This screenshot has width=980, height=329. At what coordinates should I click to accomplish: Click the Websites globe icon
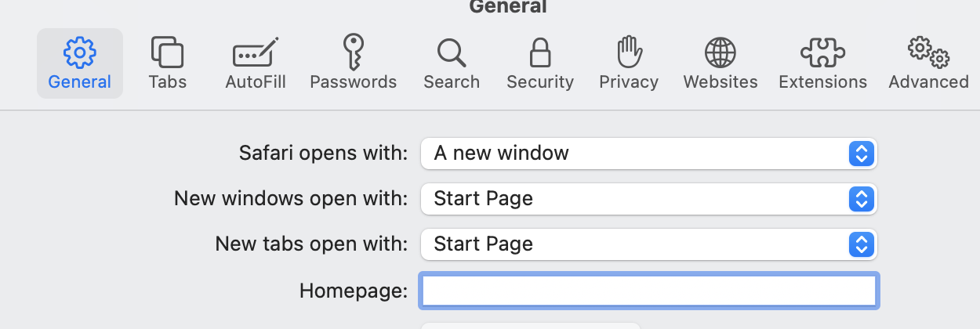720,52
